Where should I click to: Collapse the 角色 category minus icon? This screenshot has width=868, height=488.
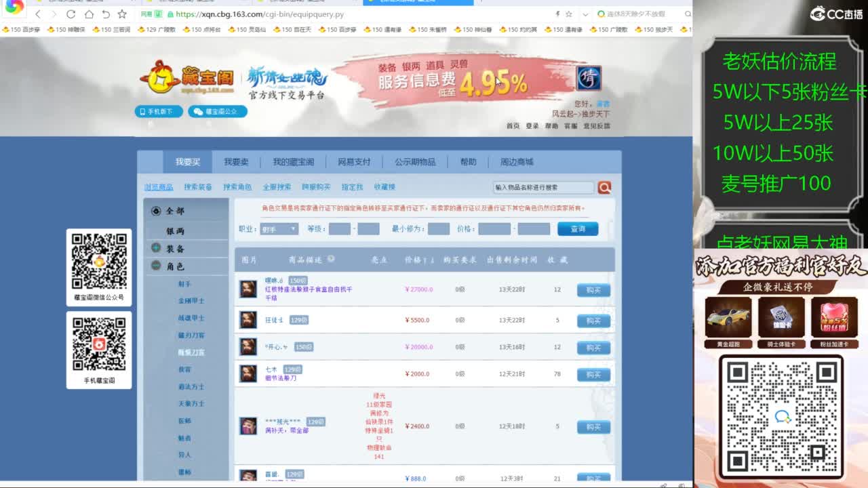(156, 266)
